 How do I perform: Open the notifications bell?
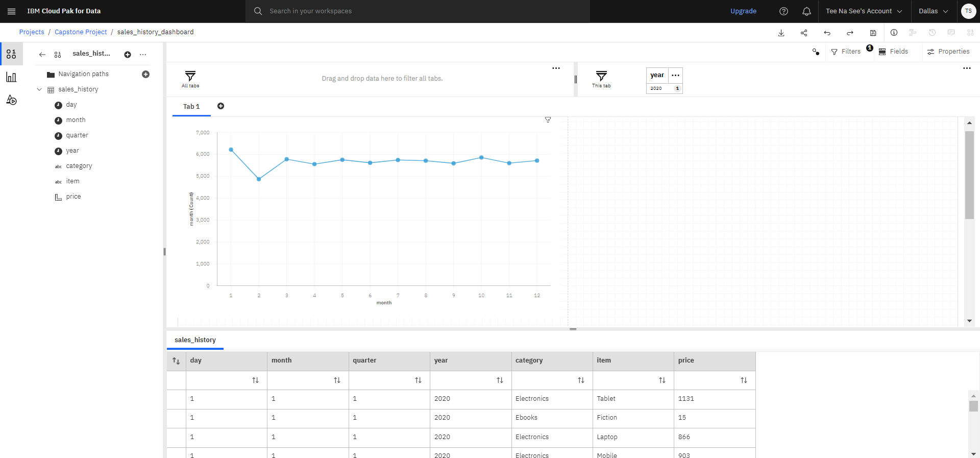click(806, 11)
